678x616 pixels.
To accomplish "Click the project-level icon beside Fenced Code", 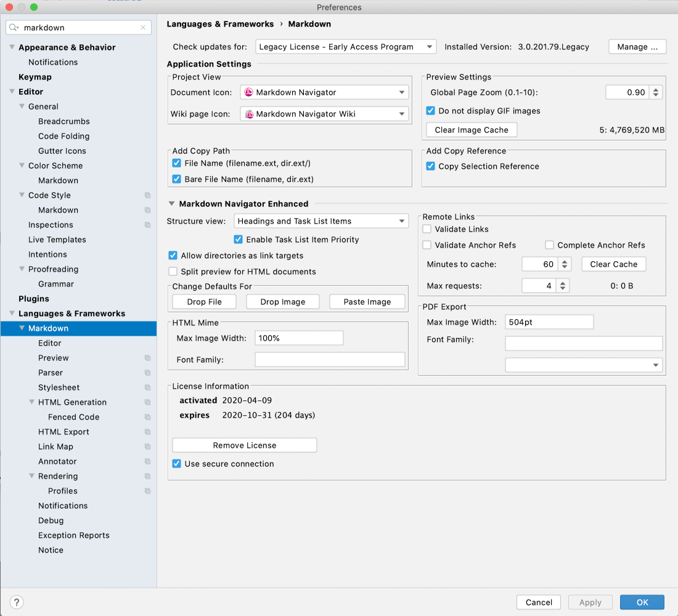I will [x=147, y=417].
